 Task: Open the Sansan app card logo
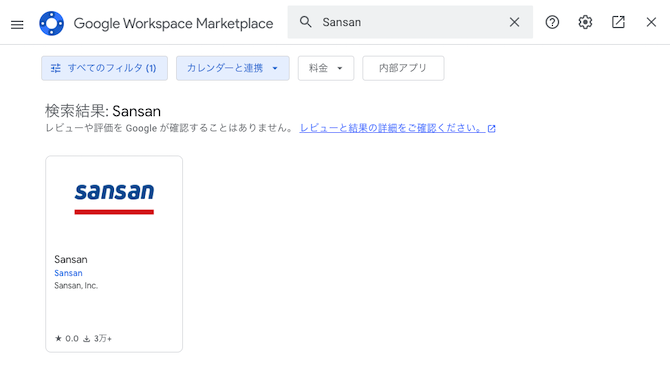114,199
